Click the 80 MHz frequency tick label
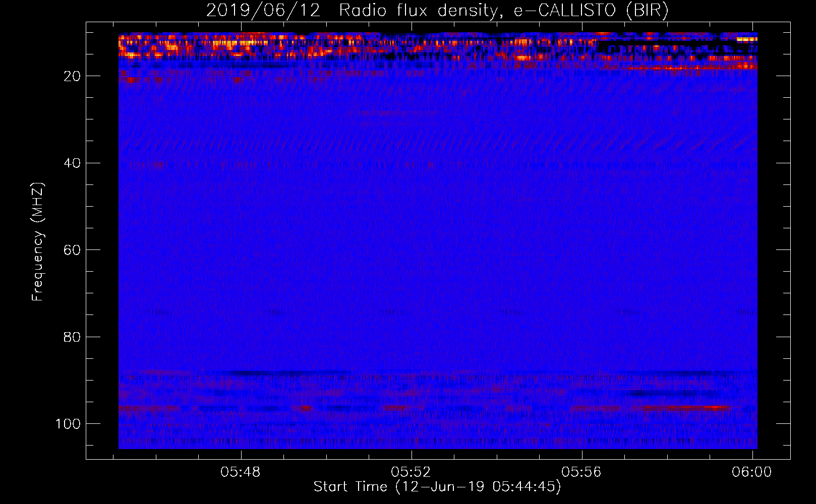Screen dimensions: 816x504 73,337
